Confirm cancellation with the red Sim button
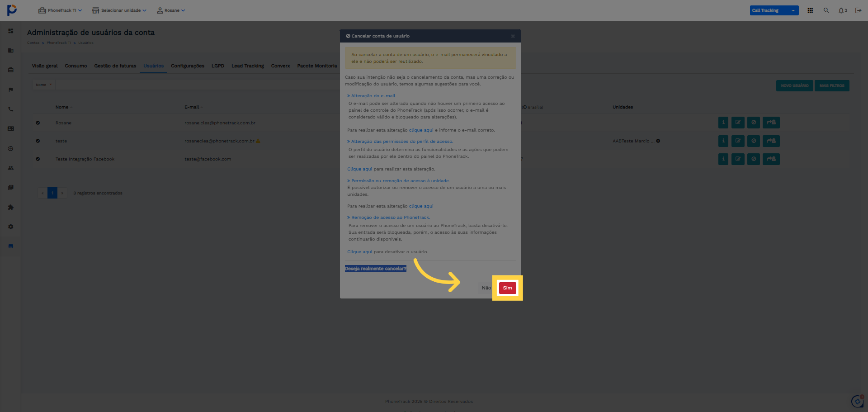Viewport: 868px width, 412px height. pyautogui.click(x=508, y=288)
